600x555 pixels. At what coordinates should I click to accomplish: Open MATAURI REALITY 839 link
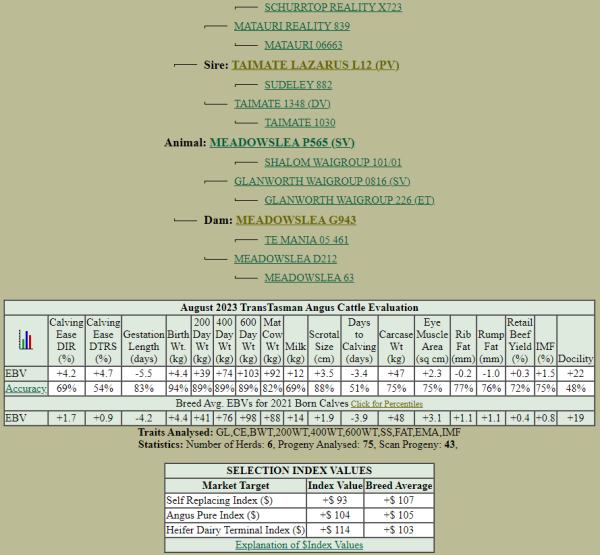point(292,26)
